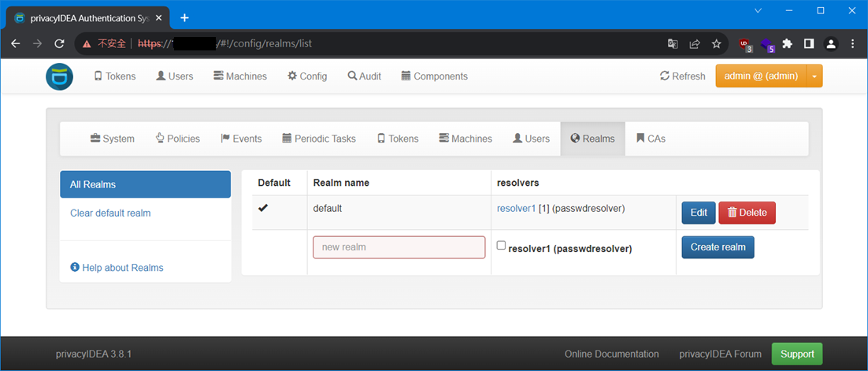Screen dimensions: 868x371
Task: Switch to the Events config tab
Action: tap(241, 139)
